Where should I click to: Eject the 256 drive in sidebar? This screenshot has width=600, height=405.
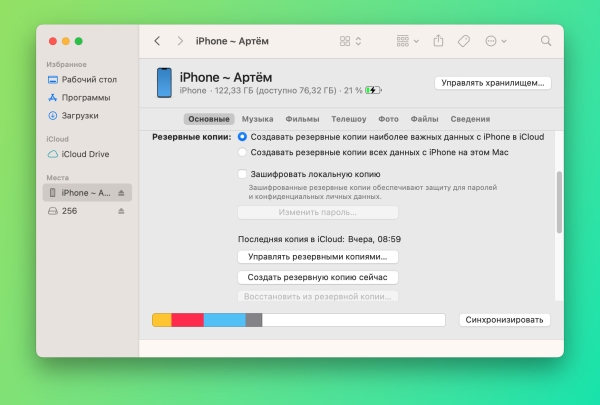(121, 211)
